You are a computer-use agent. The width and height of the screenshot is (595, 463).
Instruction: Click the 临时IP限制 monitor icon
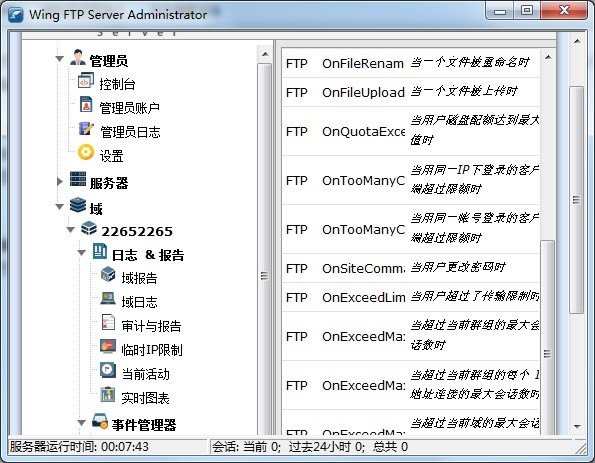pyautogui.click(x=108, y=346)
